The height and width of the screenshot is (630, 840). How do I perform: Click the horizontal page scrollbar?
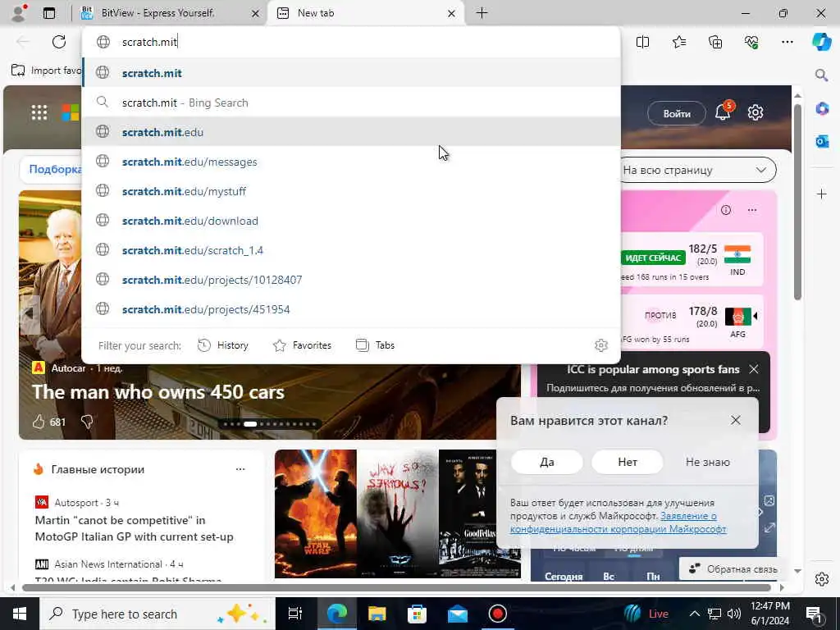[396, 587]
